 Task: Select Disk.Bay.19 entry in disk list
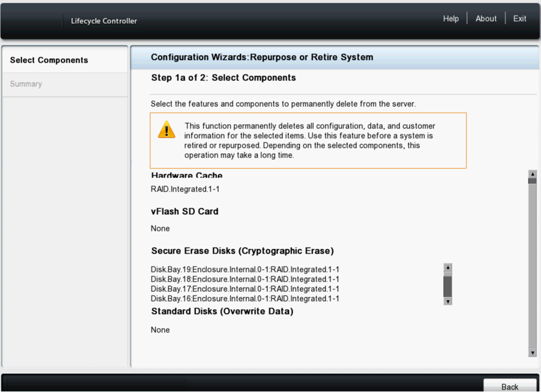(245, 269)
